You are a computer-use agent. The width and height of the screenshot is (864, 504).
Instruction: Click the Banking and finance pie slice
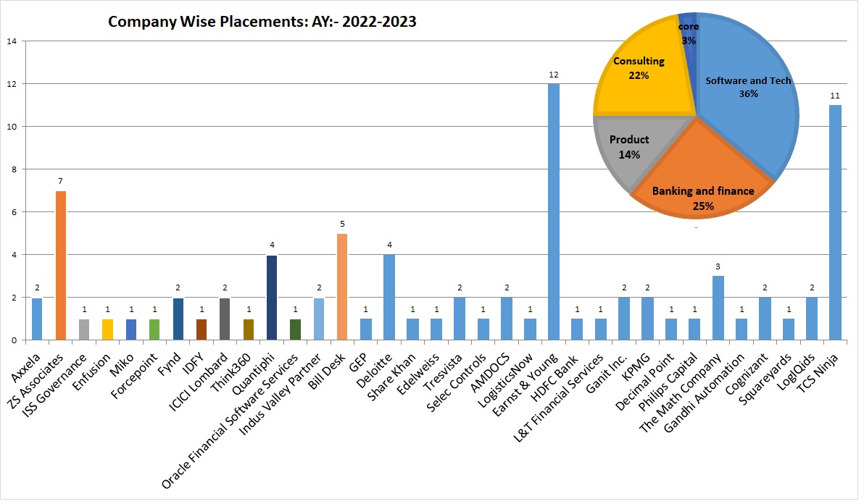(x=702, y=176)
